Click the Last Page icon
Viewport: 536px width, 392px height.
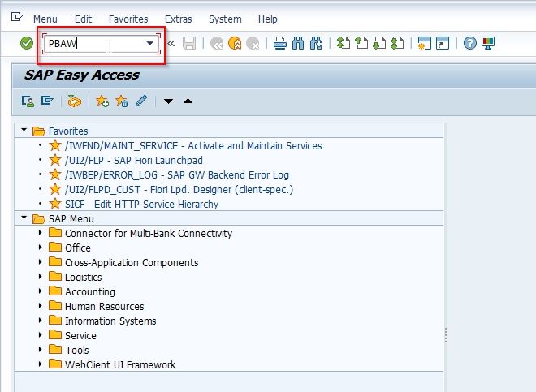[x=397, y=43]
